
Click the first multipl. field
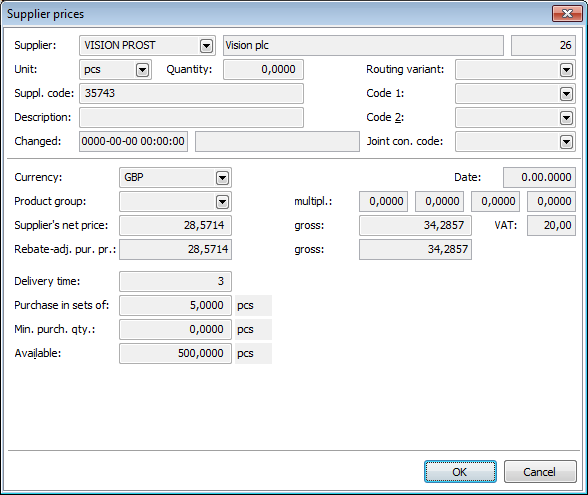coord(383,201)
